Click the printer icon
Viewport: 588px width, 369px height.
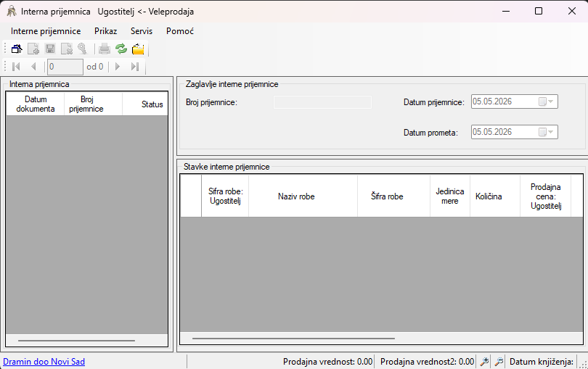pyautogui.click(x=105, y=49)
